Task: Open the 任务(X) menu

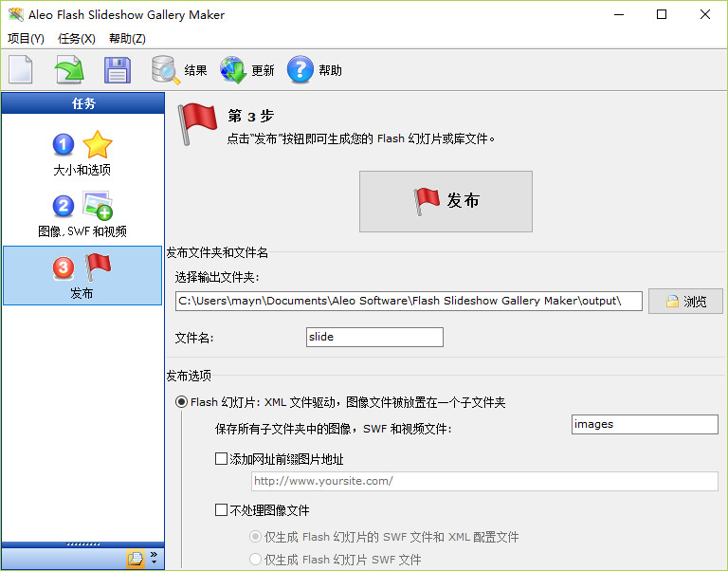Action: pyautogui.click(x=77, y=39)
